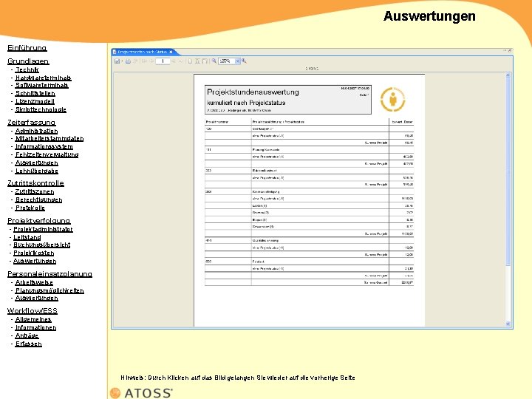This screenshot has width=532, height=399.
Task: Click the scroll down arrow of report viewer
Action: [x=508, y=324]
